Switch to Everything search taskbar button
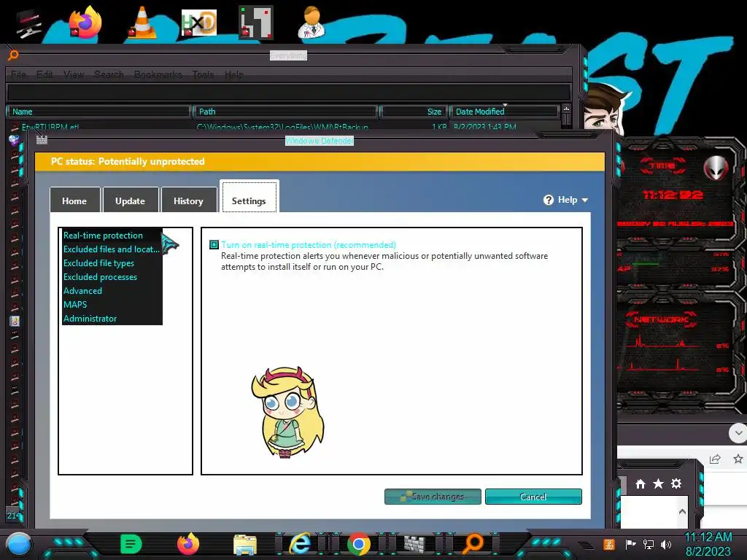 click(473, 543)
